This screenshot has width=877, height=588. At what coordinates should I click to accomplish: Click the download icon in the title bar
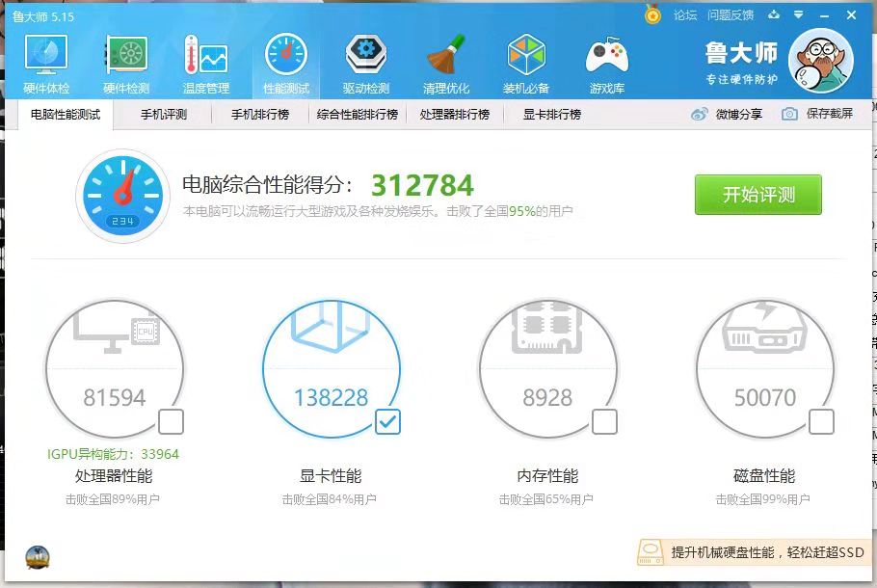coord(774,15)
